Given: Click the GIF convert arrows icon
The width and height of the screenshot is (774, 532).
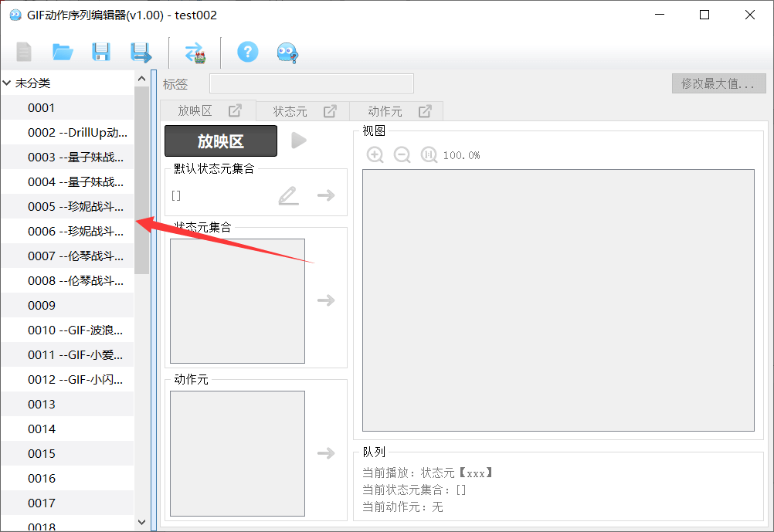Looking at the screenshot, I should click(194, 53).
